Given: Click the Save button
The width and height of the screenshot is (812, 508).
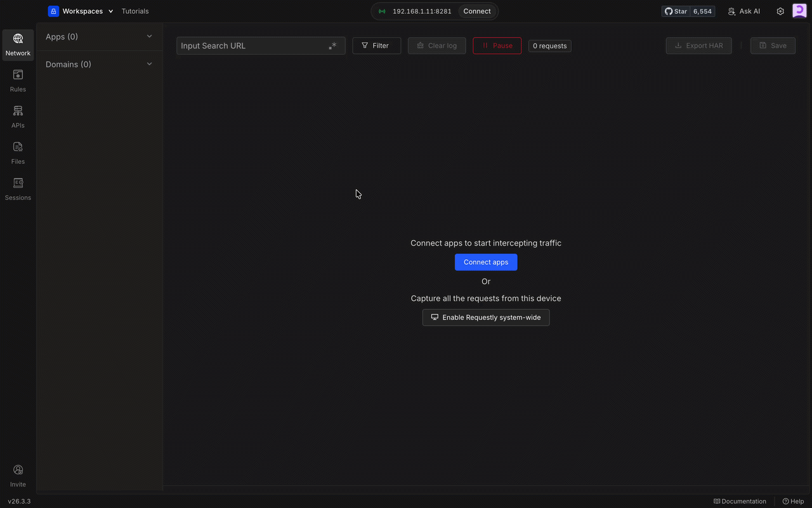Looking at the screenshot, I should pyautogui.click(x=773, y=46).
